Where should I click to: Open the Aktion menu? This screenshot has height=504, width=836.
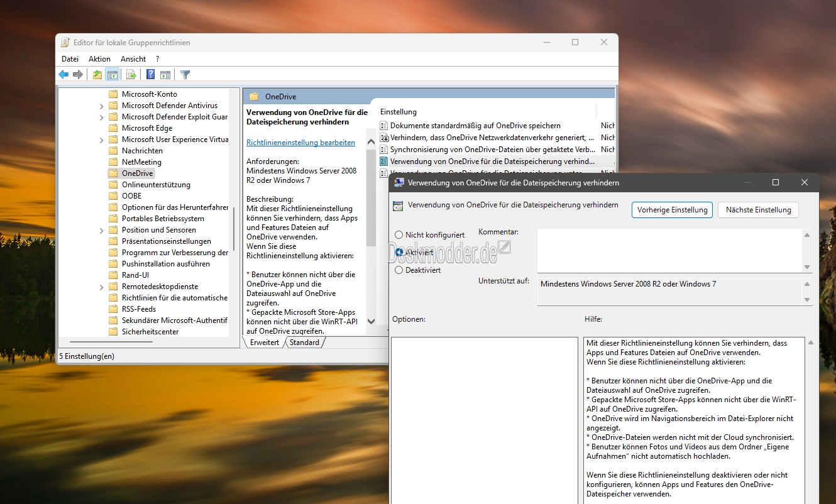pyautogui.click(x=99, y=59)
